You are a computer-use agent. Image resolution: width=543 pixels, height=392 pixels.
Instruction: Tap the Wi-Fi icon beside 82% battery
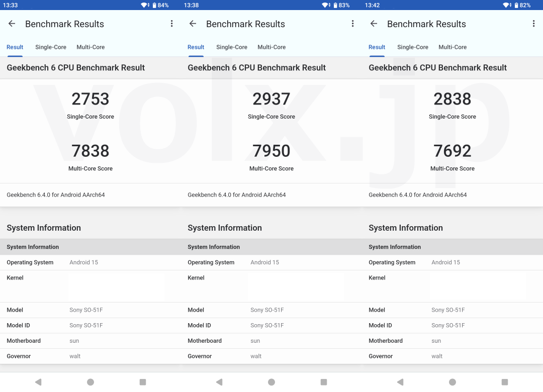pos(507,5)
